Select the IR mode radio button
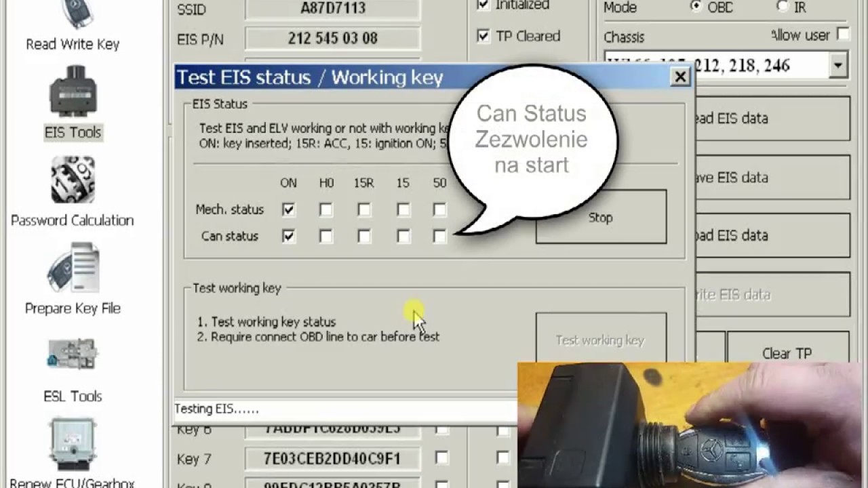 coord(783,6)
